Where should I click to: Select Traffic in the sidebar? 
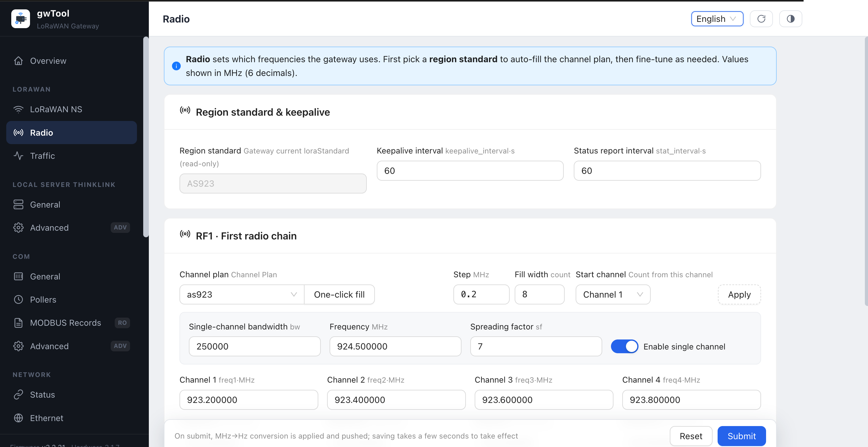click(71, 156)
